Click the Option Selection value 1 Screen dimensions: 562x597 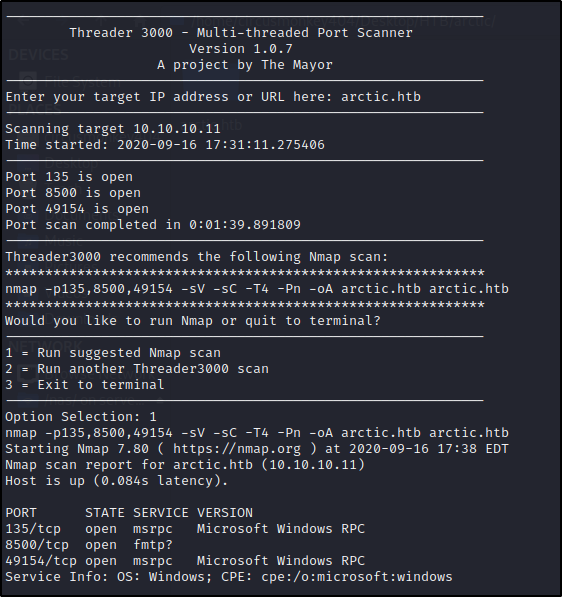[153, 417]
